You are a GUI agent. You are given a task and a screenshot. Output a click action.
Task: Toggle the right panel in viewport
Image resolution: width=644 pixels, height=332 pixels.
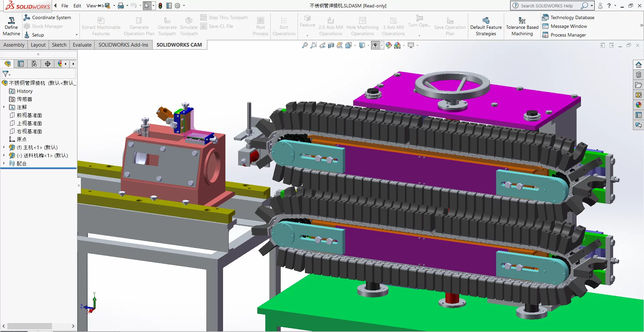[x=611, y=45]
